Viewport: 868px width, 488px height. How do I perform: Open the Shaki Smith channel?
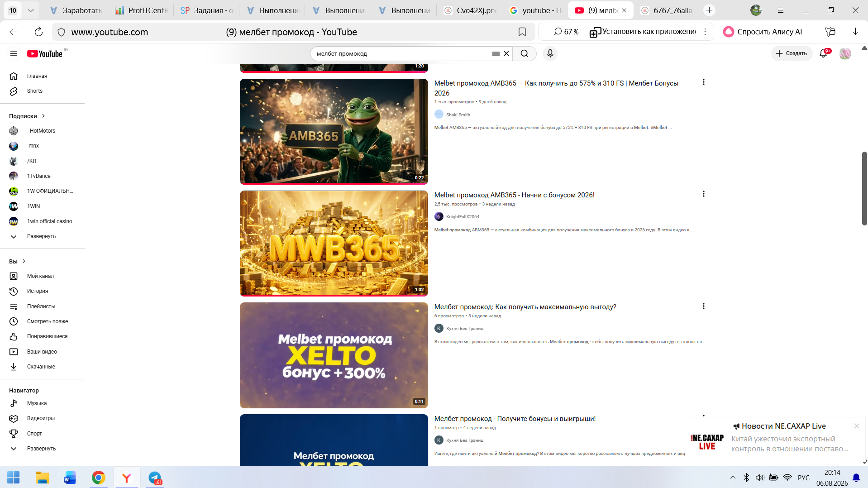(x=458, y=115)
